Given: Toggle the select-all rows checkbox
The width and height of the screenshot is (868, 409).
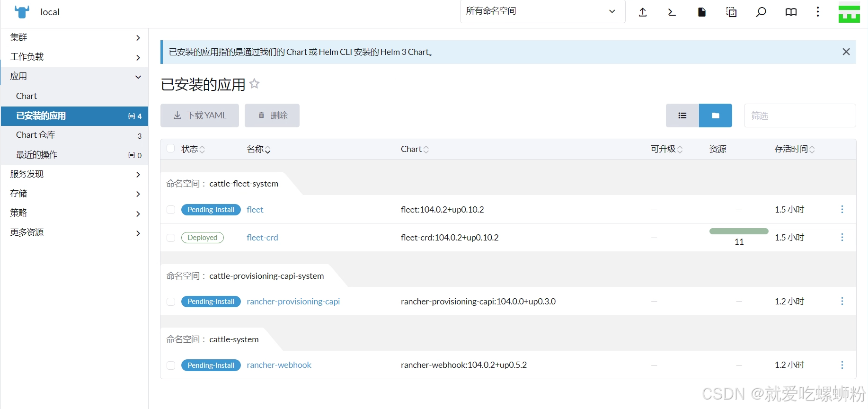Looking at the screenshot, I should click(171, 149).
